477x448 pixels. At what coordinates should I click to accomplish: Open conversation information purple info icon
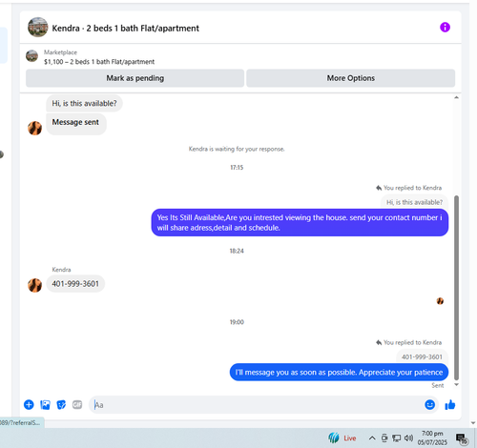coord(445,28)
